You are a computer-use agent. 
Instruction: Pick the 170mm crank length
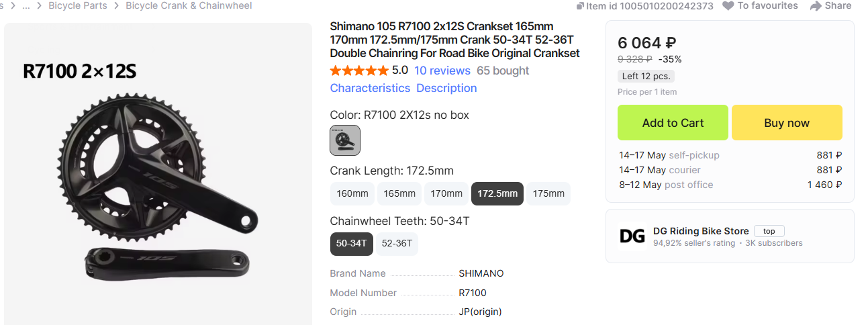[446, 193]
